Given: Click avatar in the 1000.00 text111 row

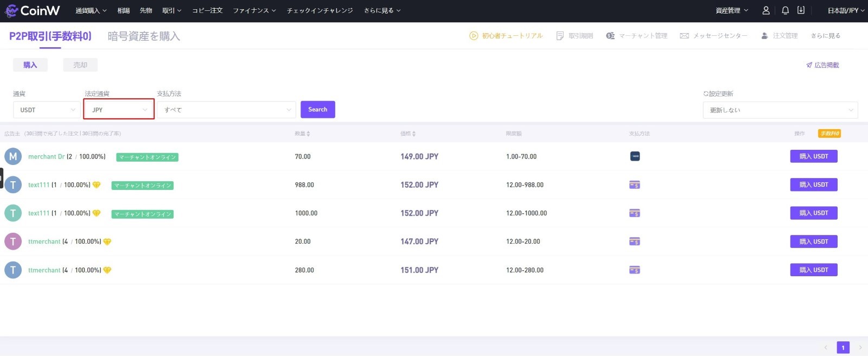Looking at the screenshot, I should tap(13, 213).
